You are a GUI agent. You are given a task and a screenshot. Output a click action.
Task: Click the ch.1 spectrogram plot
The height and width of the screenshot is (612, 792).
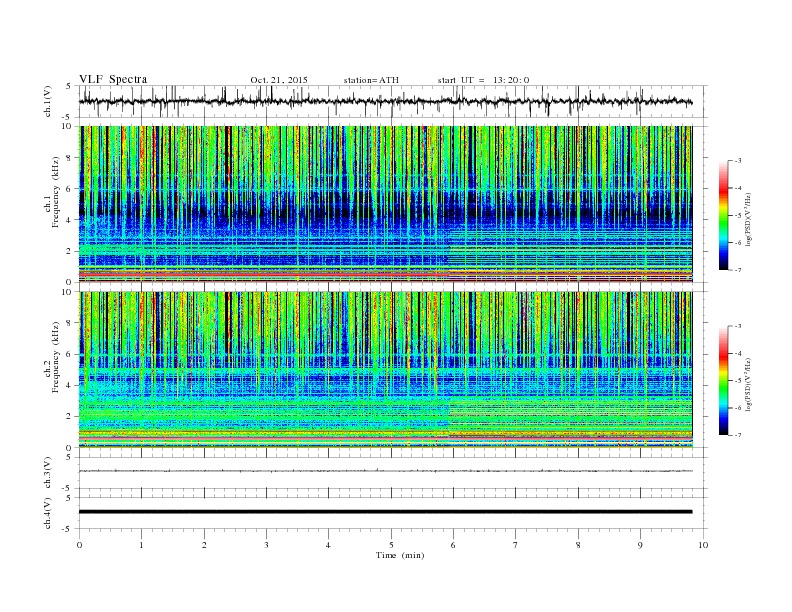[x=386, y=204]
